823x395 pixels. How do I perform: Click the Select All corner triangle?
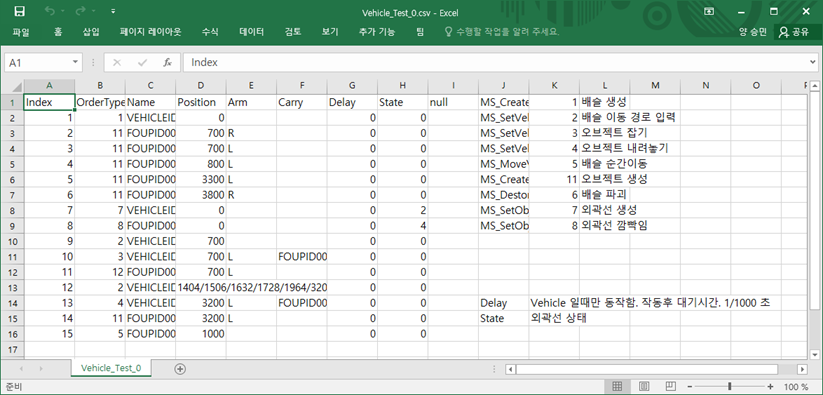pyautogui.click(x=14, y=86)
